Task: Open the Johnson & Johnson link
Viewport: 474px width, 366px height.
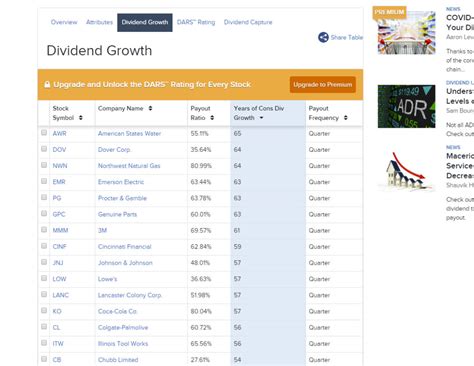Action: [125, 263]
